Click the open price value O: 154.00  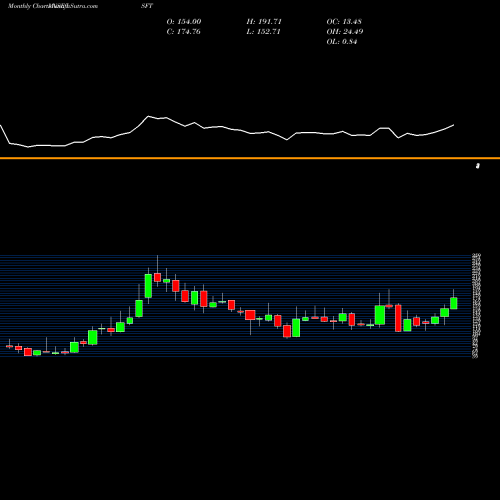point(184,21)
